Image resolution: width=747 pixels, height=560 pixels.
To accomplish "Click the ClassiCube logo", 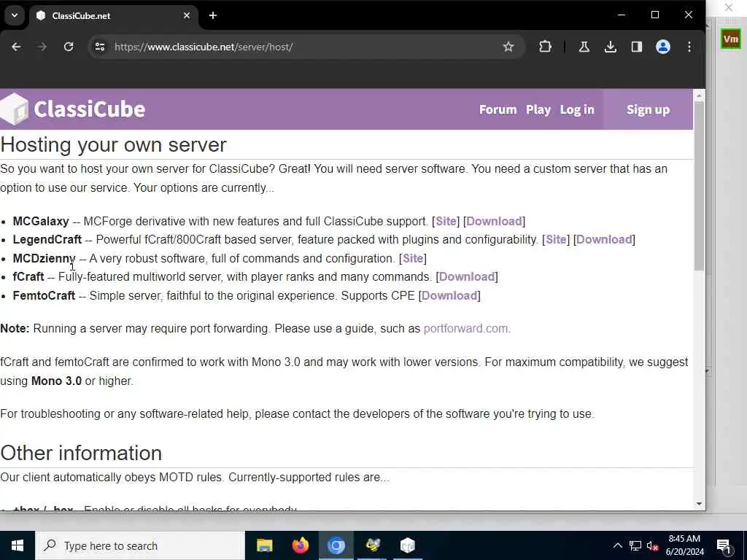I will point(73,109).
